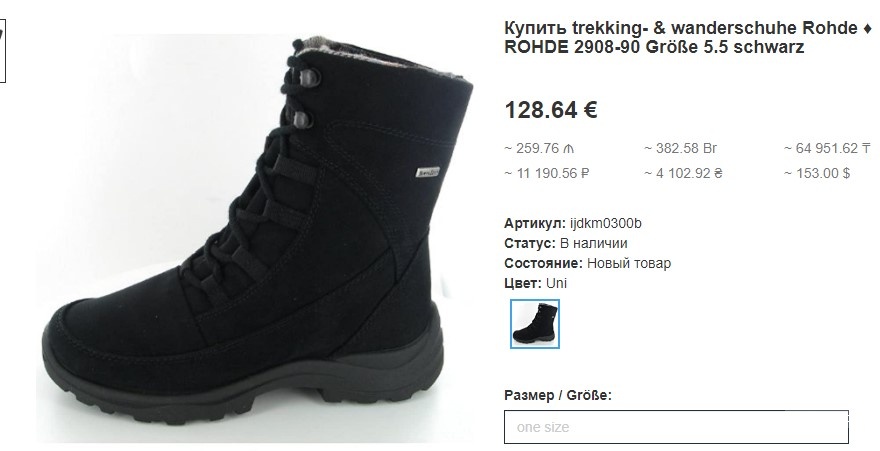Click the color value Uni
Image resolution: width=880 pixels, height=451 pixels.
pos(556,283)
